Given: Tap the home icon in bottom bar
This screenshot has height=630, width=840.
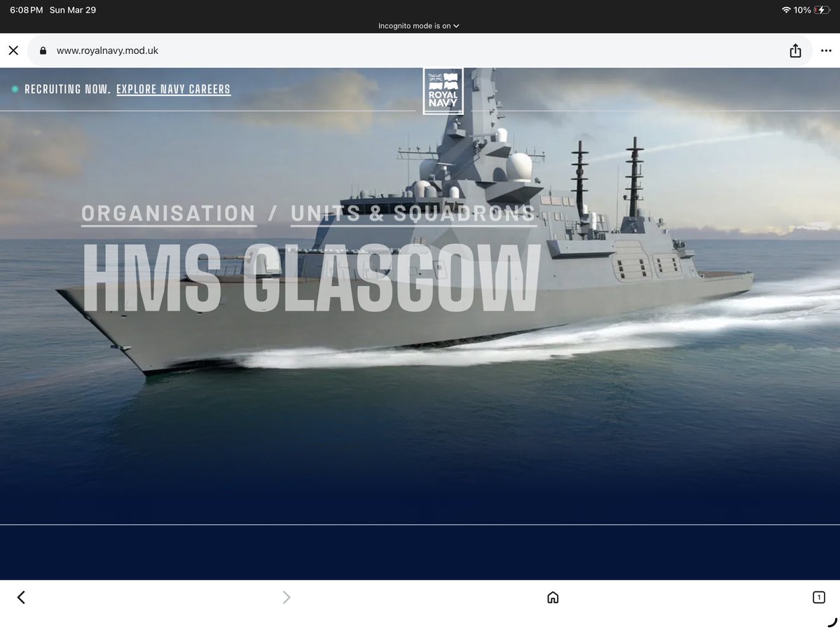Looking at the screenshot, I should tap(553, 597).
